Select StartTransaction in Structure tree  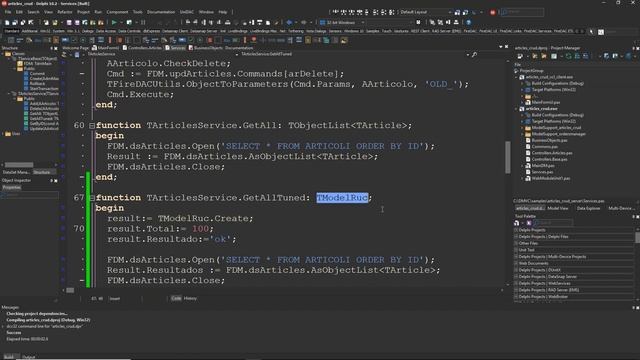click(44, 89)
